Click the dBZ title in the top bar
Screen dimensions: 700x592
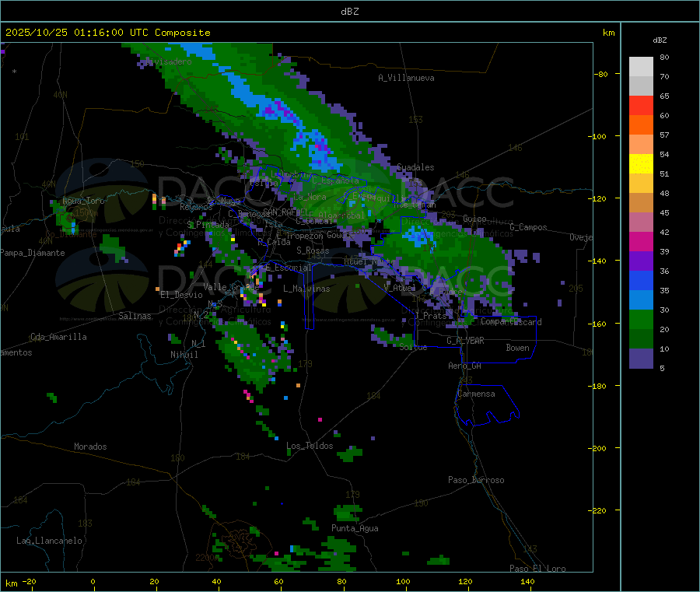click(349, 11)
